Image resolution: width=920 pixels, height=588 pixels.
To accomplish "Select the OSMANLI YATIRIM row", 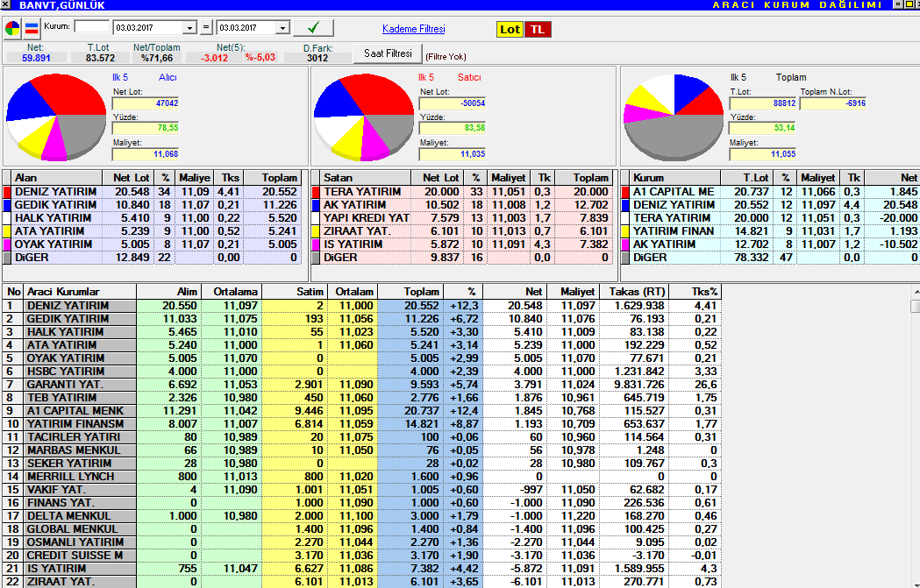I will (x=362, y=542).
